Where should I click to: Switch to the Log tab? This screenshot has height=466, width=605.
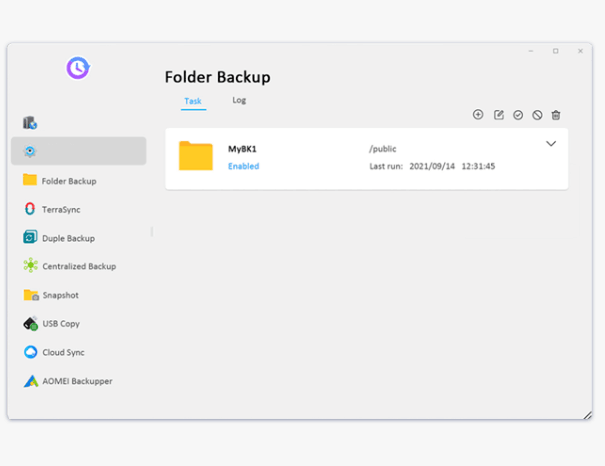[x=239, y=100]
